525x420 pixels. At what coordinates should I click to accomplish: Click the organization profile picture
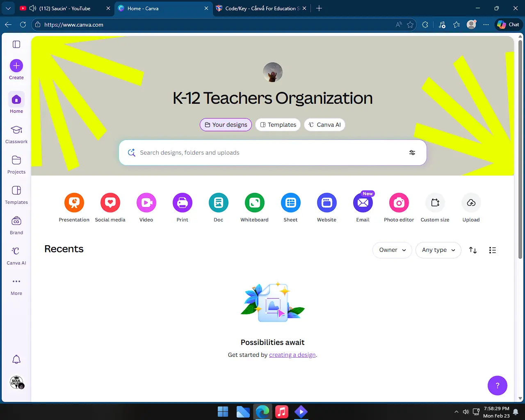point(273,72)
